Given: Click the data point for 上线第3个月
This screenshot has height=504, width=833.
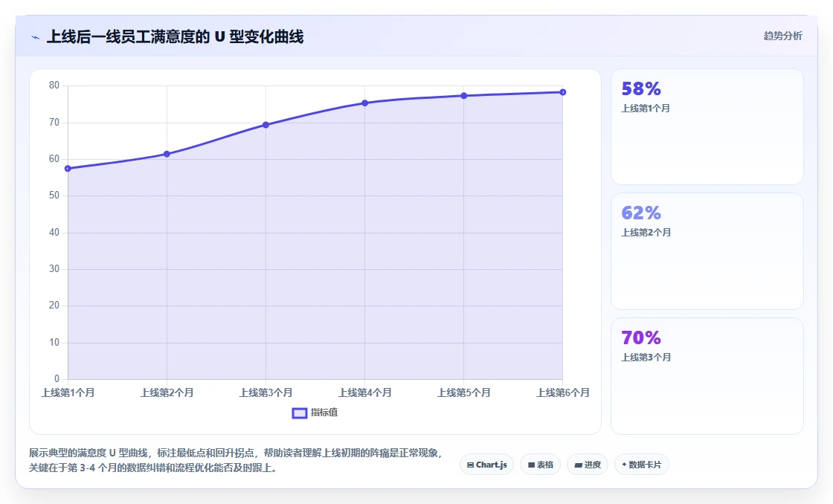Looking at the screenshot, I should pos(266,125).
